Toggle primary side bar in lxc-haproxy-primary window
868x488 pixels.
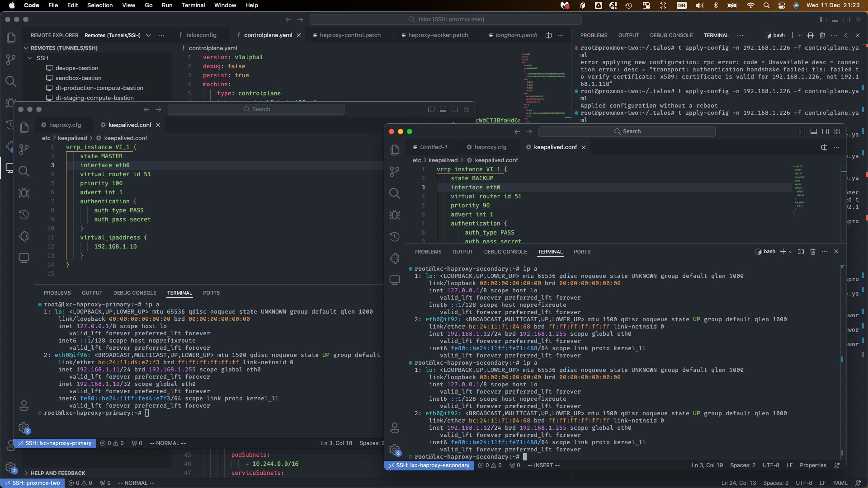click(x=431, y=109)
